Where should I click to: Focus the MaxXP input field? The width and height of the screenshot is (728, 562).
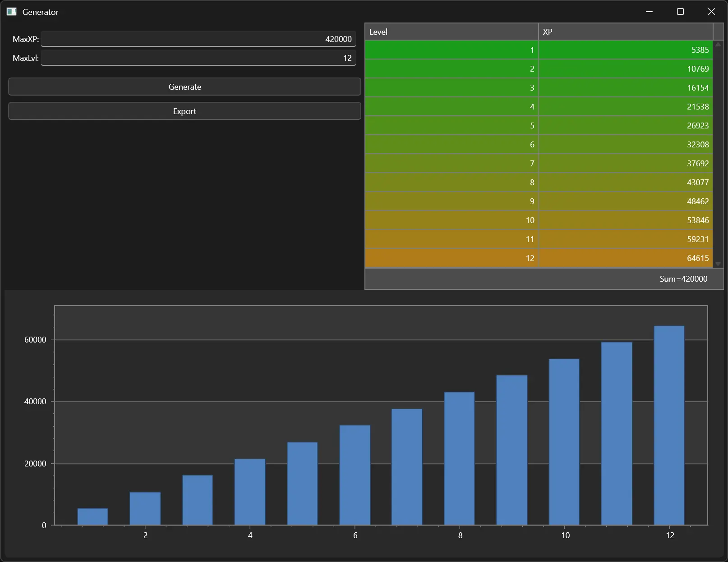click(x=198, y=39)
